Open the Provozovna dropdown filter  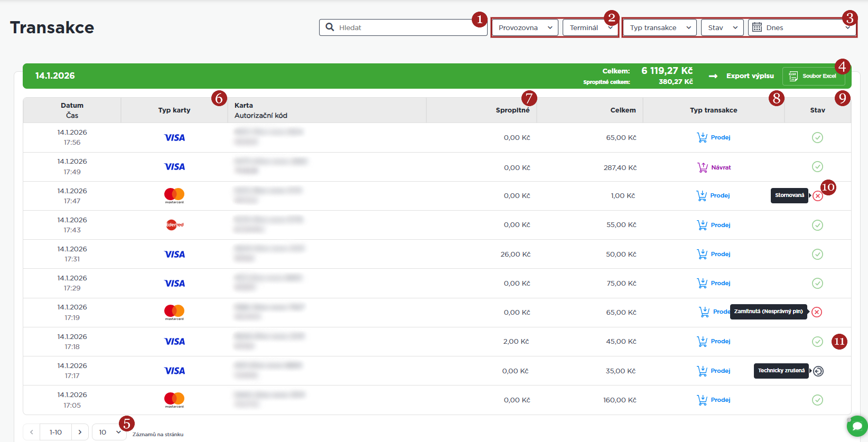point(525,27)
